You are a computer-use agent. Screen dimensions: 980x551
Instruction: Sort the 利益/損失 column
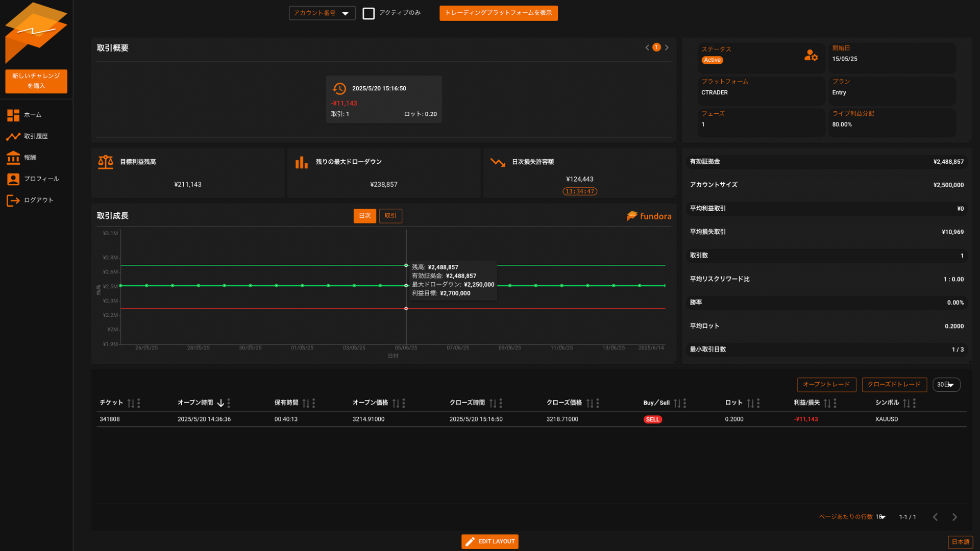[x=827, y=404]
